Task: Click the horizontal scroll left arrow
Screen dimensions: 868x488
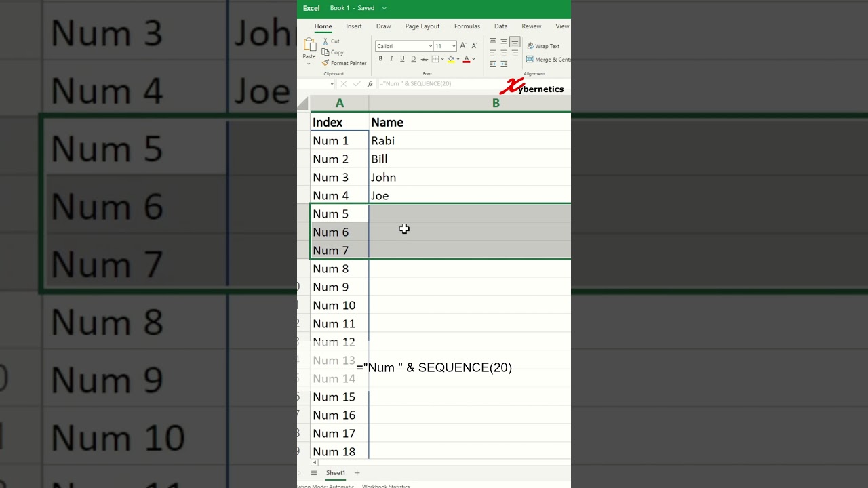Action: click(x=314, y=462)
